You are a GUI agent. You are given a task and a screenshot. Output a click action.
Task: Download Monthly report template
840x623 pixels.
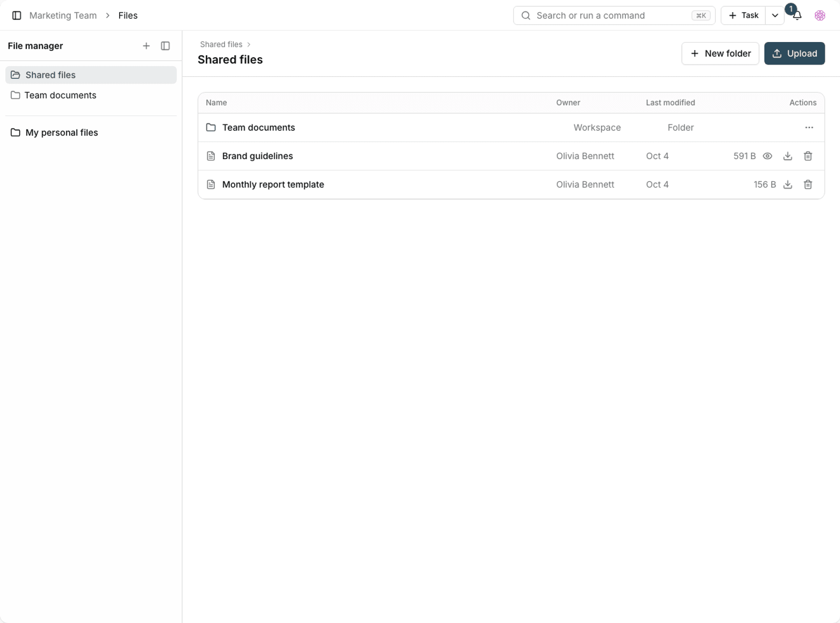tap(787, 184)
